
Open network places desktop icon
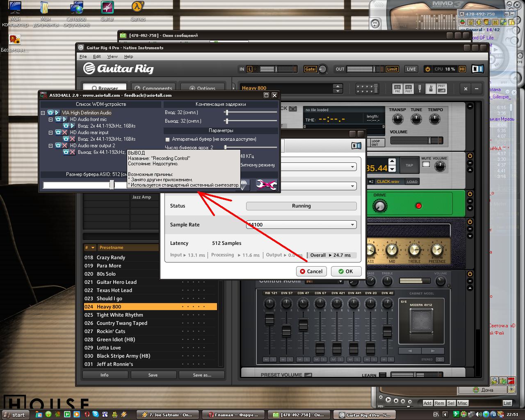tap(76, 14)
